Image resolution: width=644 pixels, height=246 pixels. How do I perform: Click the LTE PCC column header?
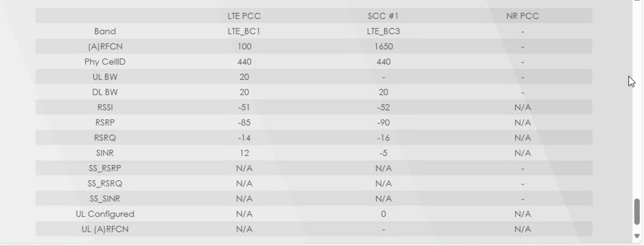[x=244, y=16]
